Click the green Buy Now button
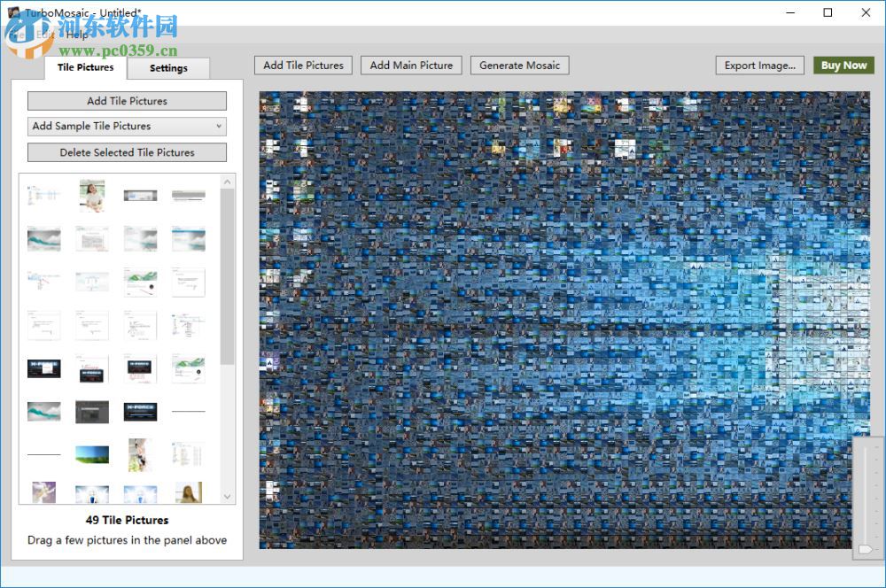The image size is (886, 588). (x=843, y=66)
